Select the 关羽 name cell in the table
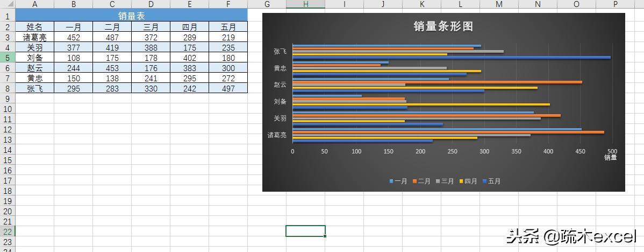The image size is (644, 252). click(34, 47)
